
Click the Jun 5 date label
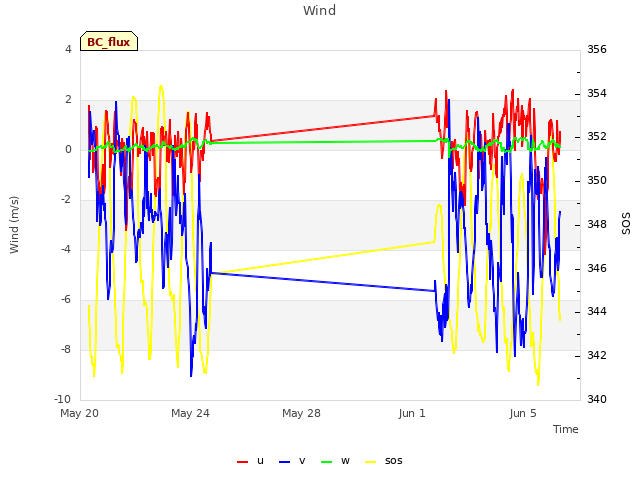(523, 413)
